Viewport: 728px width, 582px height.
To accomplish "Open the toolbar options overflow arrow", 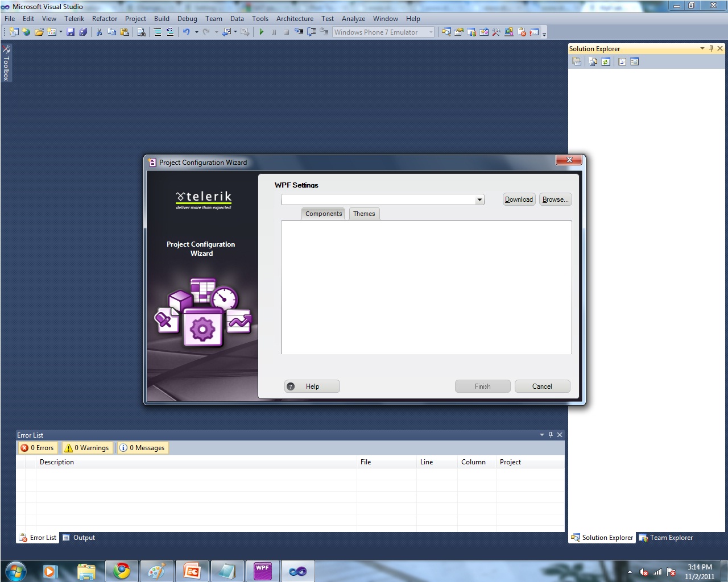I will [x=544, y=34].
